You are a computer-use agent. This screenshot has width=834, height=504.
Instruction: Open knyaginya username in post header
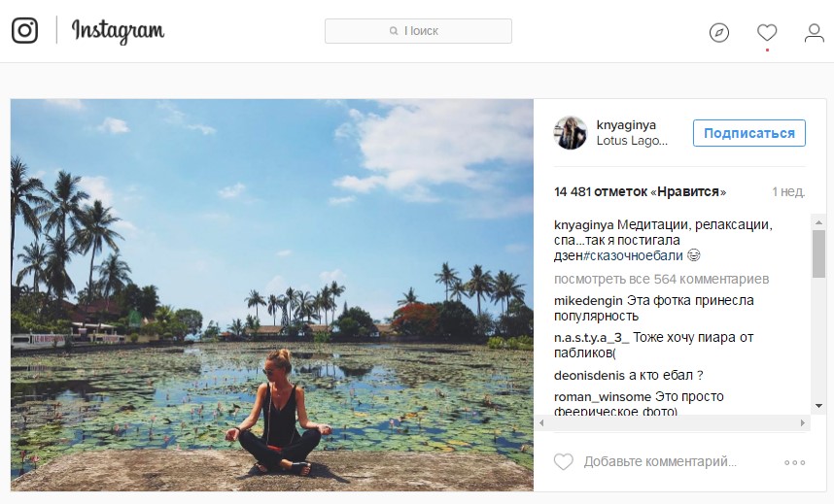click(626, 124)
